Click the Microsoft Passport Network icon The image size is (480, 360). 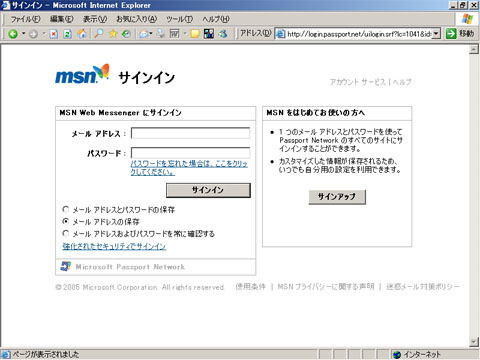66,266
